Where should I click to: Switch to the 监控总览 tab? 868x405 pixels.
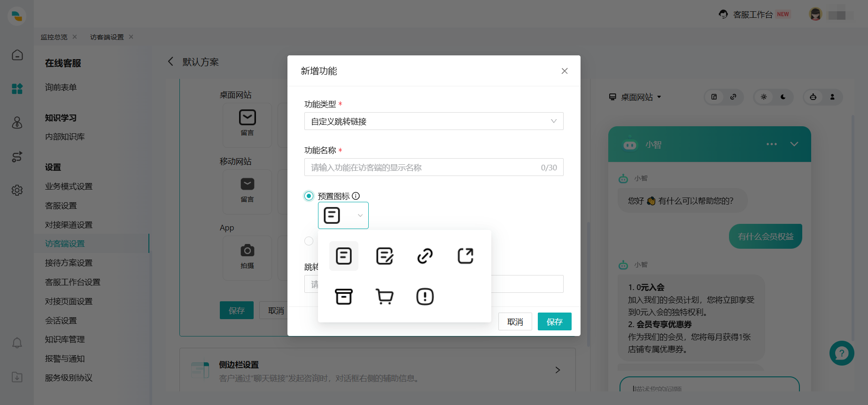(x=54, y=37)
